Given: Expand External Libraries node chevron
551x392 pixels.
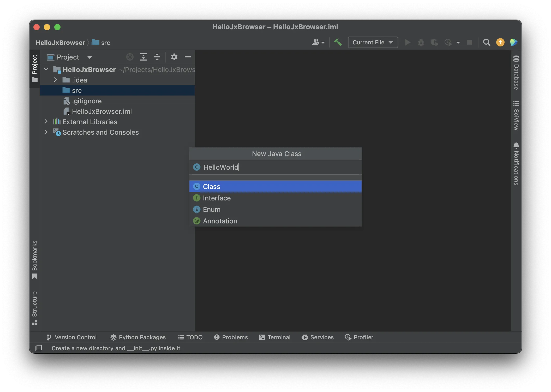Looking at the screenshot, I should [x=46, y=122].
